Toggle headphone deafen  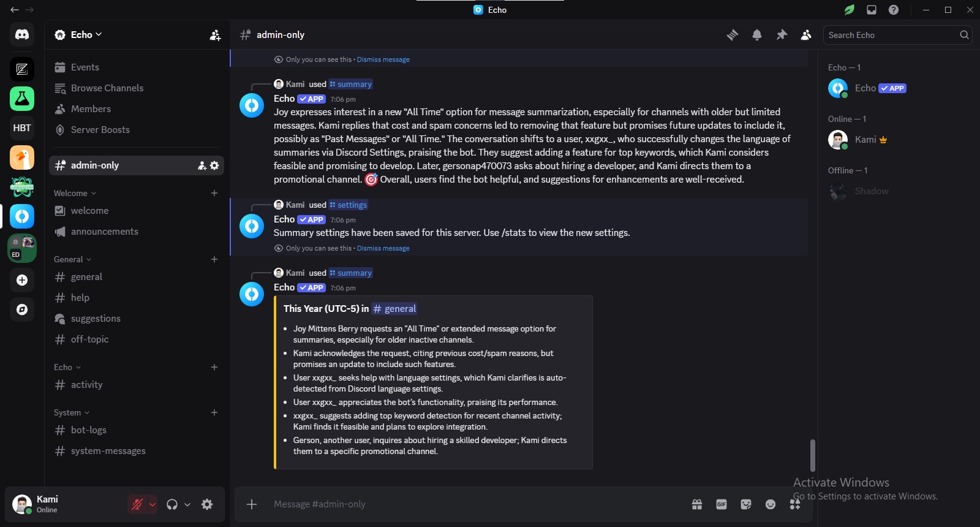(172, 504)
